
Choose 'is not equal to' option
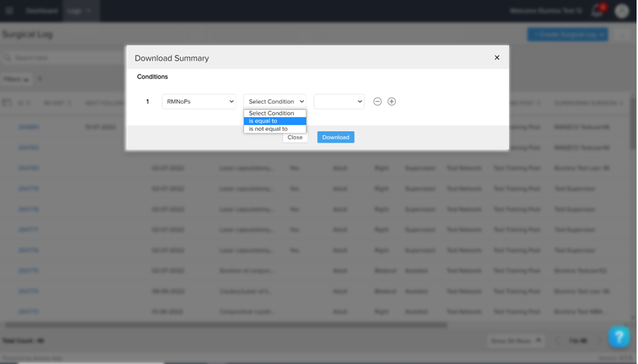click(x=275, y=129)
